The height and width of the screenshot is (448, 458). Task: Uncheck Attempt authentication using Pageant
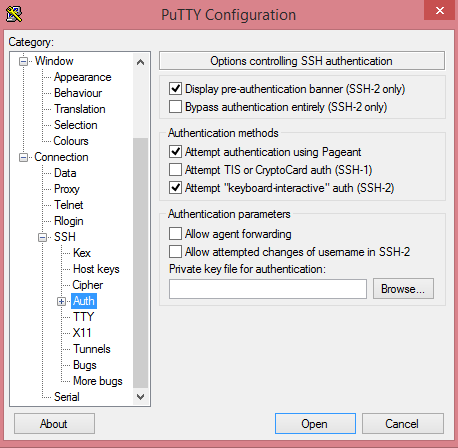[x=175, y=152]
